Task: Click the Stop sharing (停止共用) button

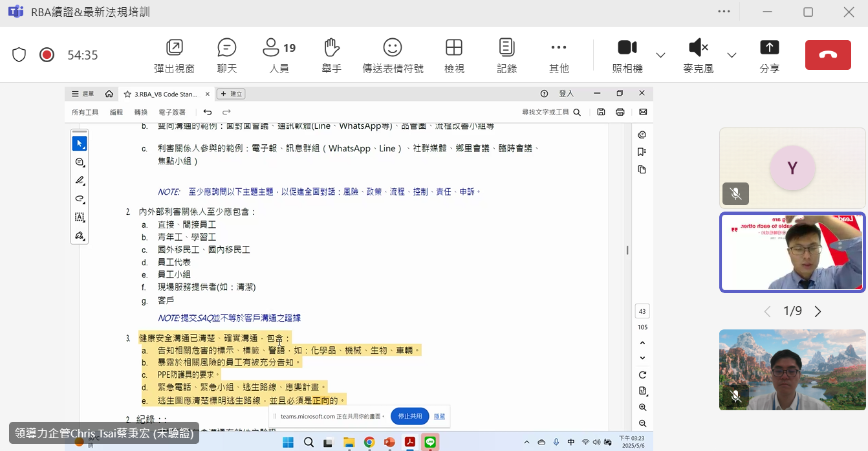Action: pos(409,416)
